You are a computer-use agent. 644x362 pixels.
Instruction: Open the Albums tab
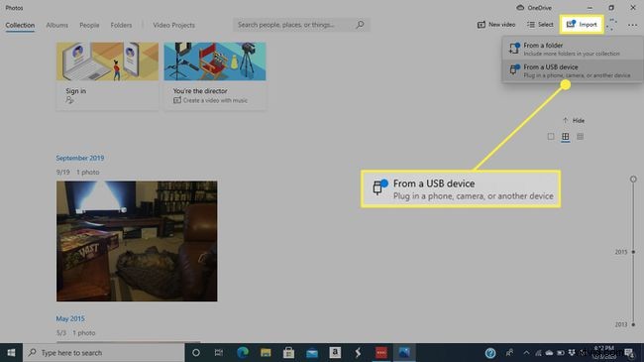click(57, 25)
